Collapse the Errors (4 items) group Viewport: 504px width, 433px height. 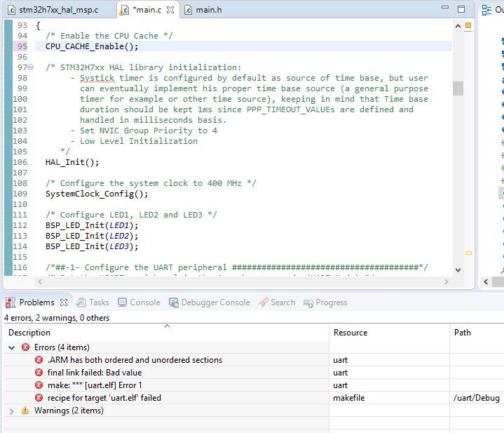point(12,347)
